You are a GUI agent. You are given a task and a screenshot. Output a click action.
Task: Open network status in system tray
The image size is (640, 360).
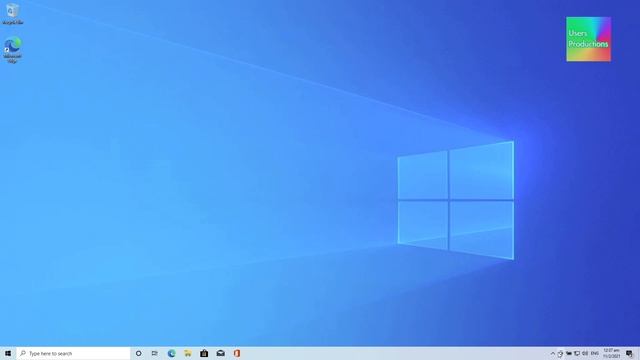click(x=577, y=353)
